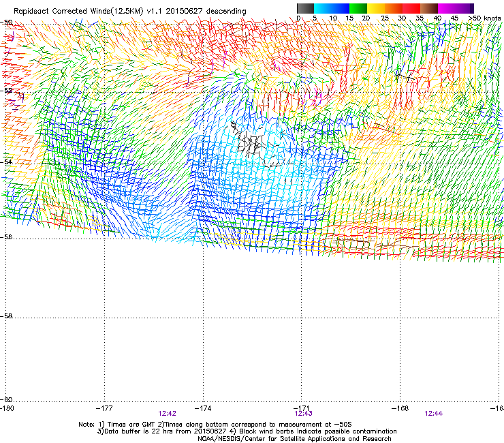Click the '12:43' time marker

[x=304, y=414]
